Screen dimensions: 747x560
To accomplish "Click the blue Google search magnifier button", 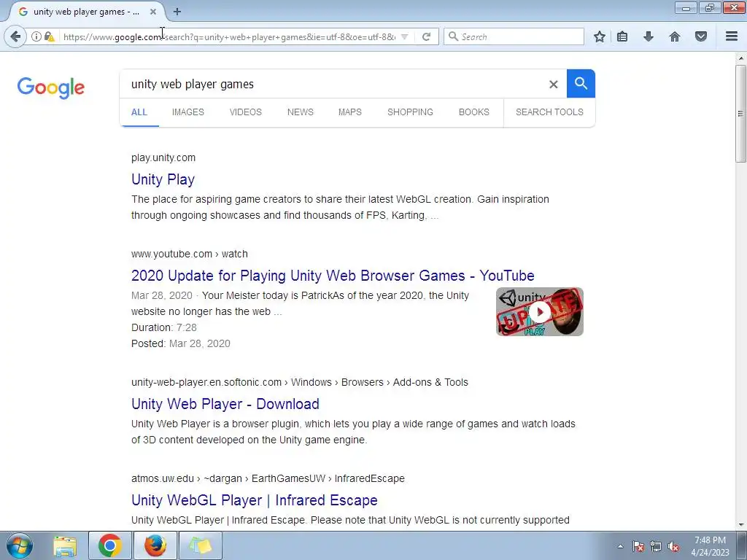I will (x=581, y=83).
